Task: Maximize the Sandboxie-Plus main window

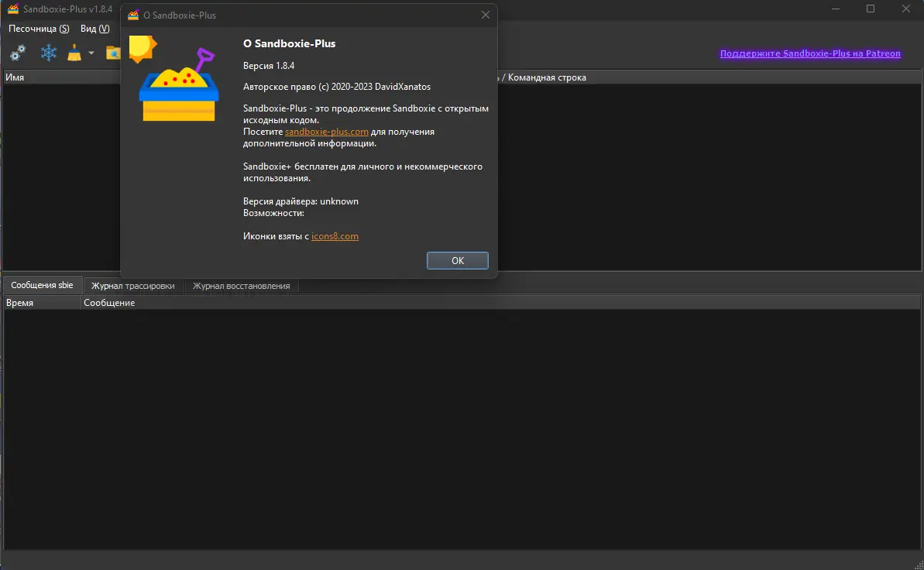Action: click(x=871, y=9)
